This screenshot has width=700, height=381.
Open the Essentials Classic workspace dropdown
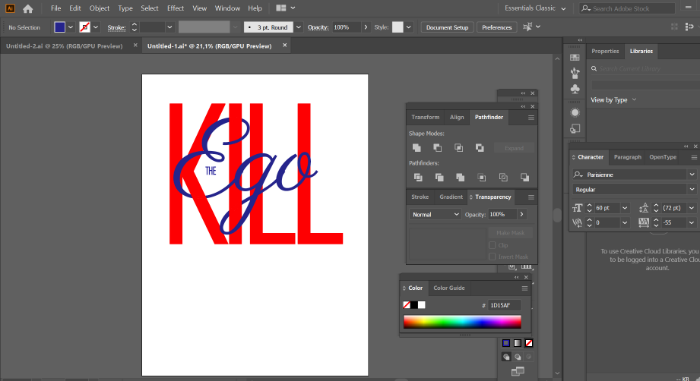tap(535, 8)
